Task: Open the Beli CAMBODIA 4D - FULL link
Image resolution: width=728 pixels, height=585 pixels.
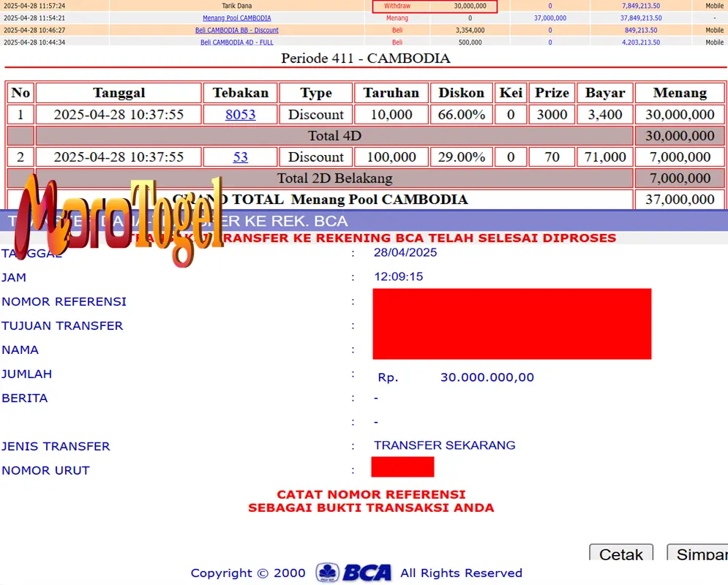Action: pos(236,42)
